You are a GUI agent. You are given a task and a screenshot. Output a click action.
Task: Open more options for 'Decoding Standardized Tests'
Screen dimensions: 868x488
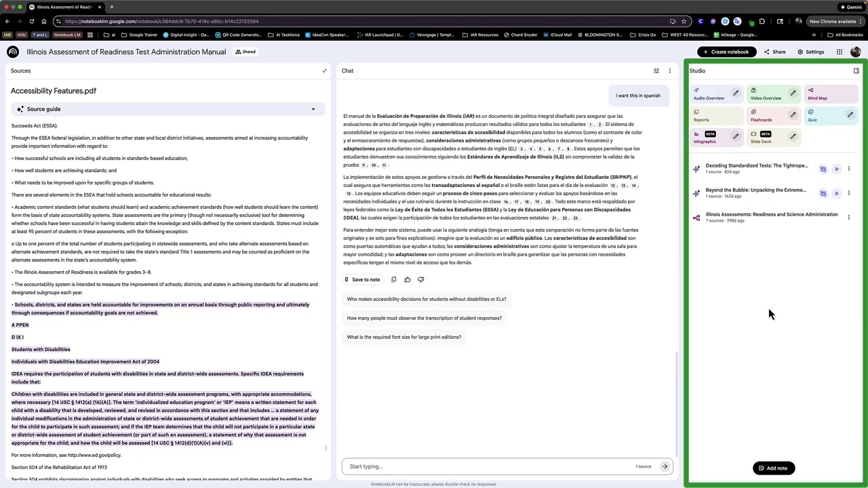(849, 169)
